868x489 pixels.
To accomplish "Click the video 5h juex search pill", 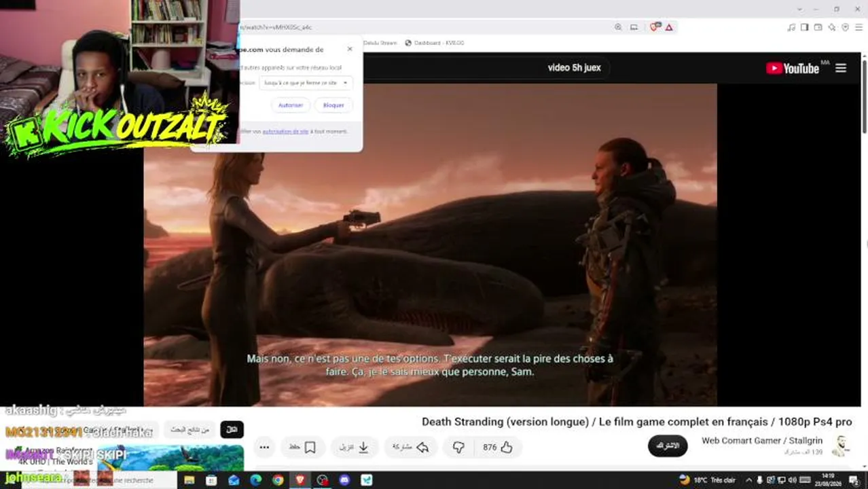I will (574, 68).
